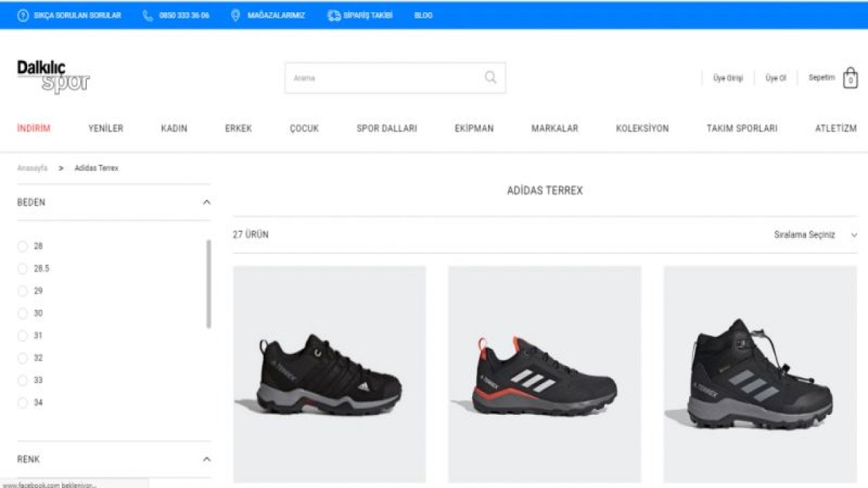Click the location pin icon for Mağazalarımız
The height and width of the screenshot is (488, 868).
tap(235, 14)
